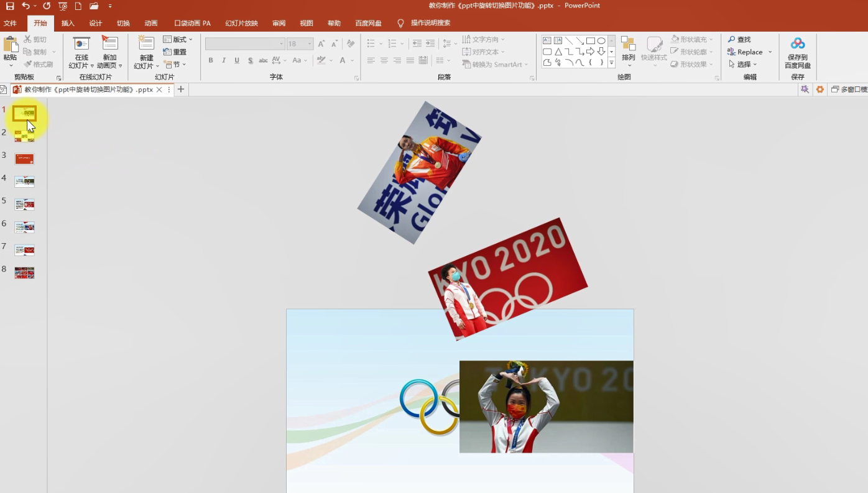
Task: Undo the last action
Action: click(x=25, y=6)
